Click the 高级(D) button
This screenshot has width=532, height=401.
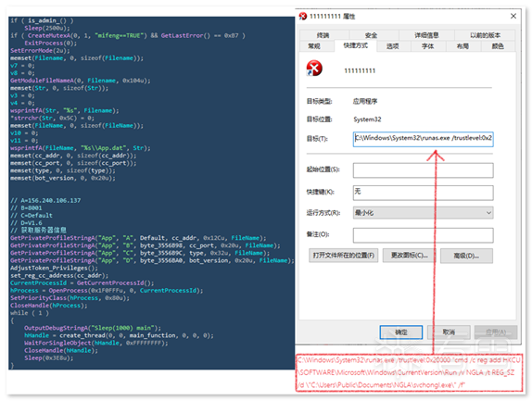pyautogui.click(x=466, y=256)
